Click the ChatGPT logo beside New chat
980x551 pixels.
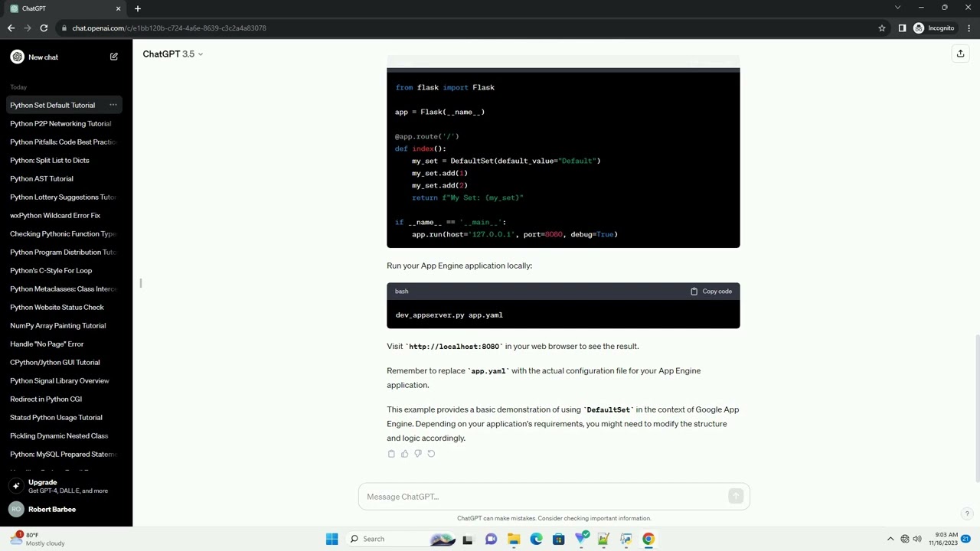[17, 57]
